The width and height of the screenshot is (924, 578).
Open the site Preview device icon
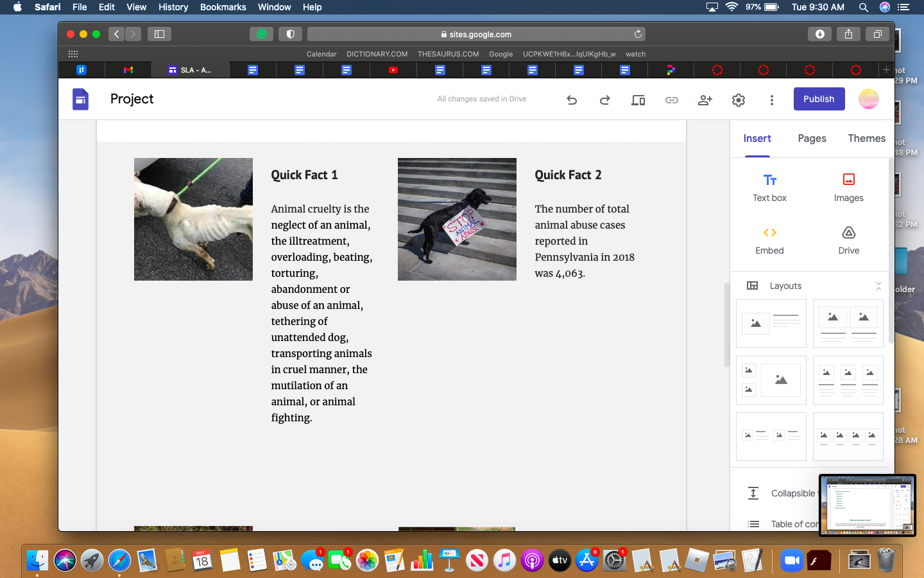(x=638, y=100)
